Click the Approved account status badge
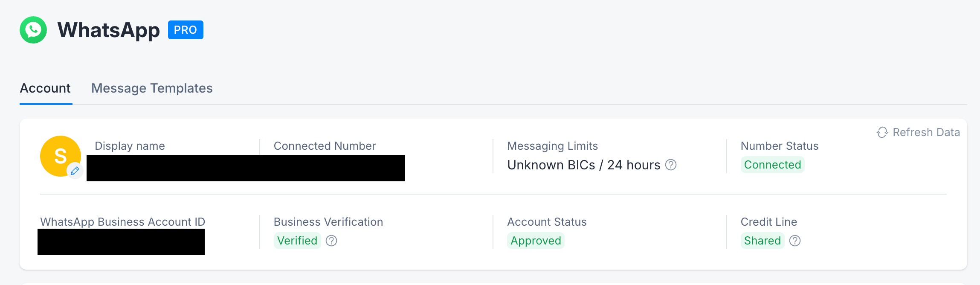The image size is (980, 285). point(536,241)
